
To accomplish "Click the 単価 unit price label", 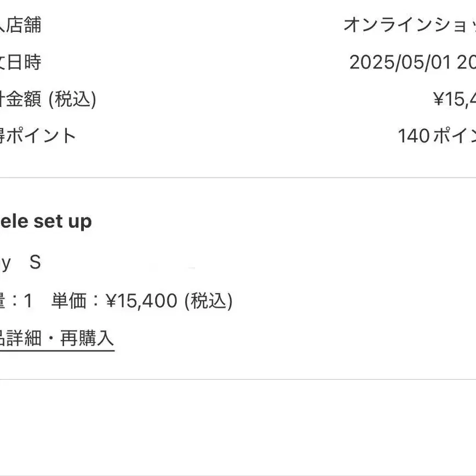I will 69,301.
